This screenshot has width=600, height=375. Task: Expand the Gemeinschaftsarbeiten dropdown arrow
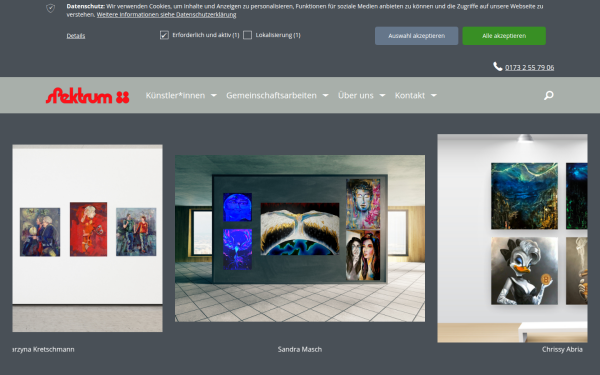tap(325, 95)
